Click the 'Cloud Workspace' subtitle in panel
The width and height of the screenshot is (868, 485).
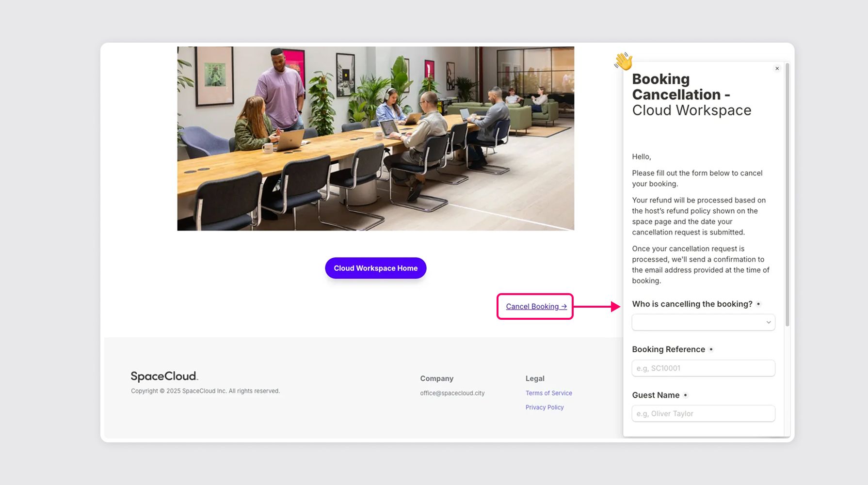[691, 110]
